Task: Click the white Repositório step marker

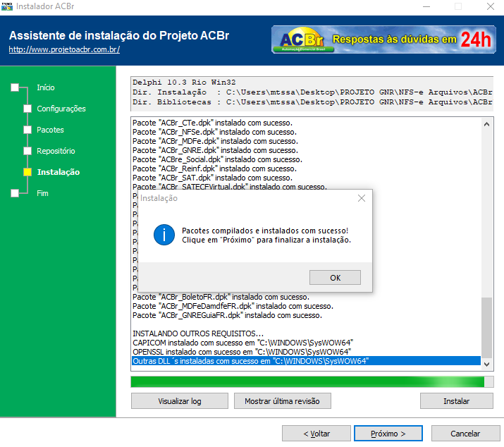Action: point(27,151)
